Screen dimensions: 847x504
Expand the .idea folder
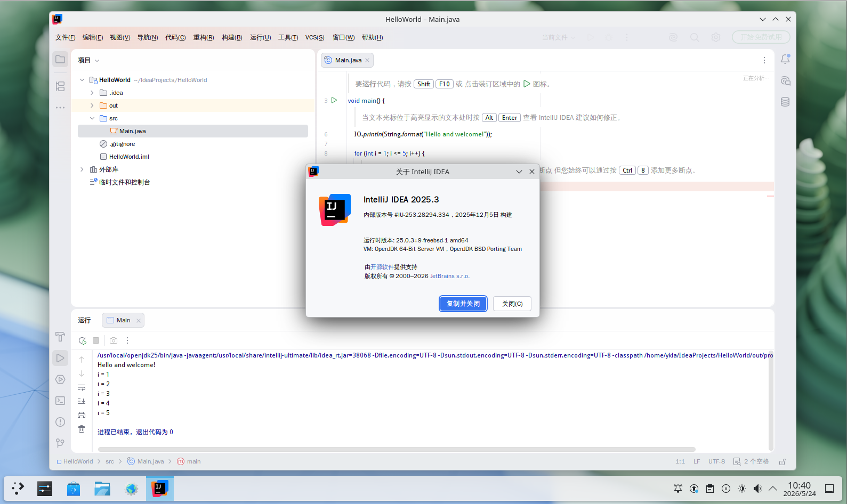point(92,93)
